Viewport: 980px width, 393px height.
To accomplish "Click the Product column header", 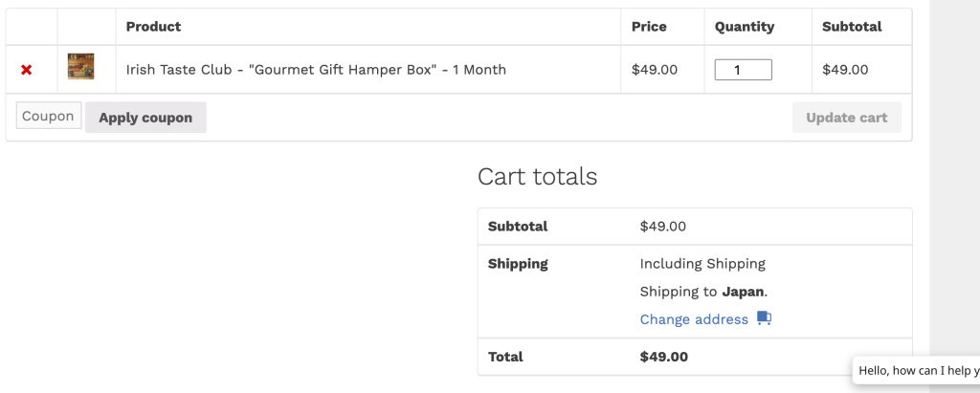I will point(153,27).
